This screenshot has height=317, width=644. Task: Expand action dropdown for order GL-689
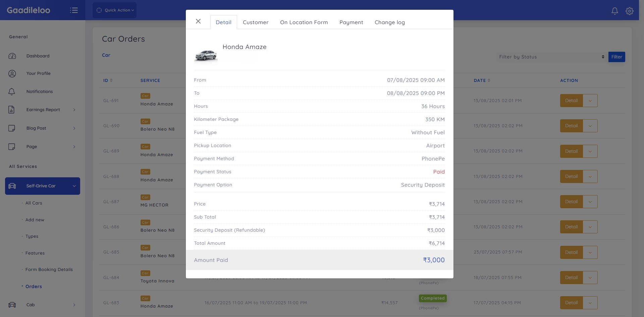[x=590, y=151]
